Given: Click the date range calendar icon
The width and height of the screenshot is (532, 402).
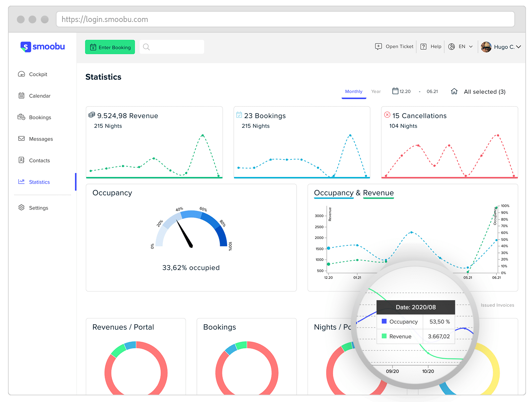Looking at the screenshot, I should (x=395, y=91).
